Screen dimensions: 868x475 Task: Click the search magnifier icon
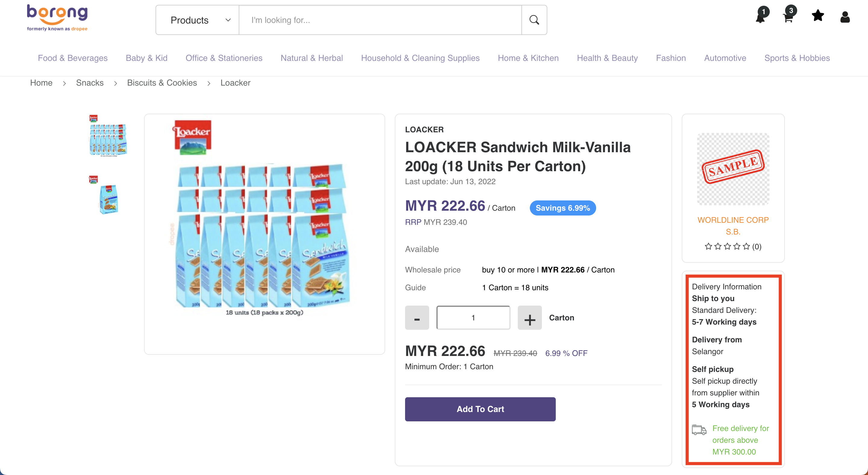[534, 20]
